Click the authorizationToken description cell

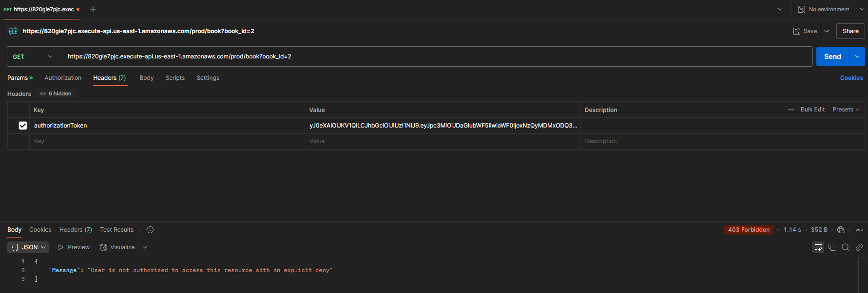(723, 126)
